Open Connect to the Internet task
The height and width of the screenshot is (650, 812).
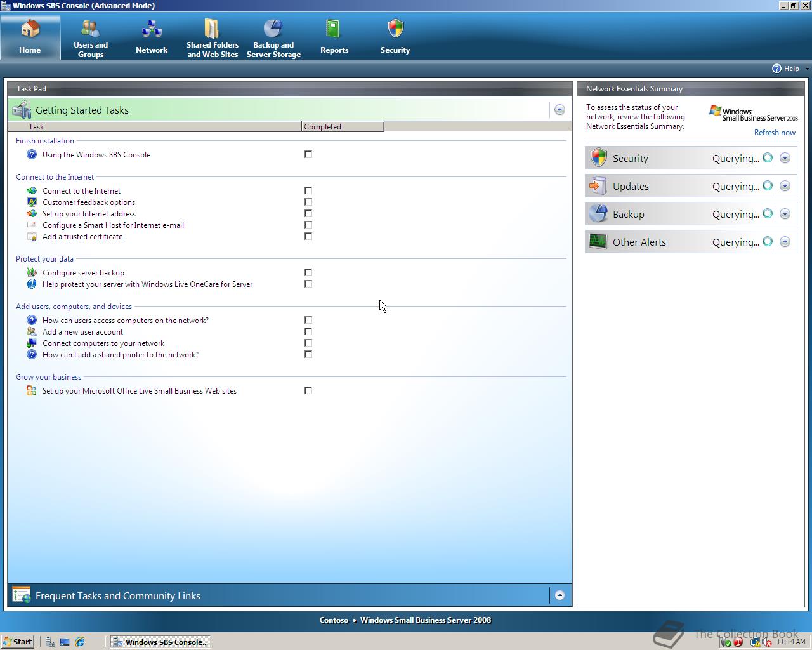pyautogui.click(x=81, y=191)
